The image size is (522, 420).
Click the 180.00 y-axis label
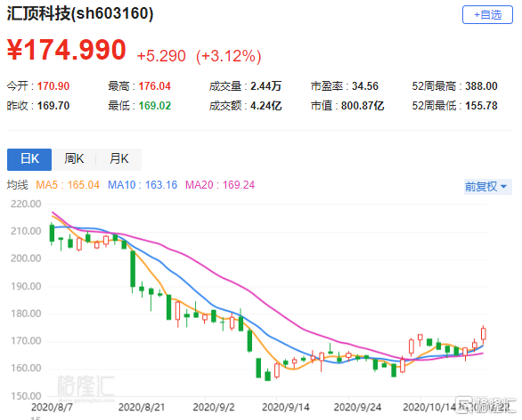tap(26, 313)
